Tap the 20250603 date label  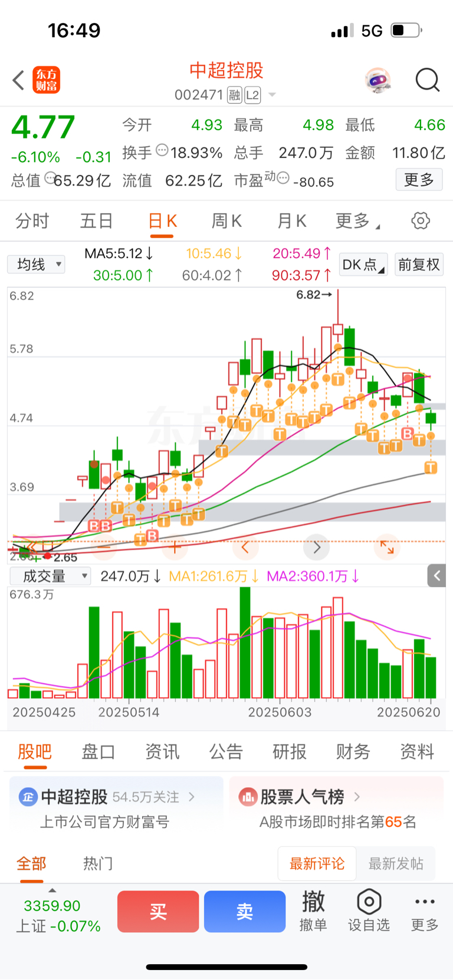[280, 712]
